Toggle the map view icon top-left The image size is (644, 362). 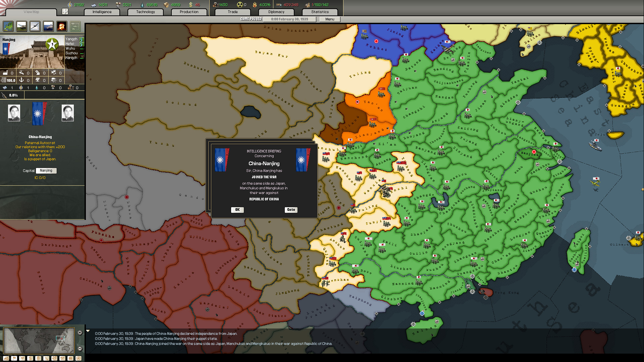coord(7,26)
